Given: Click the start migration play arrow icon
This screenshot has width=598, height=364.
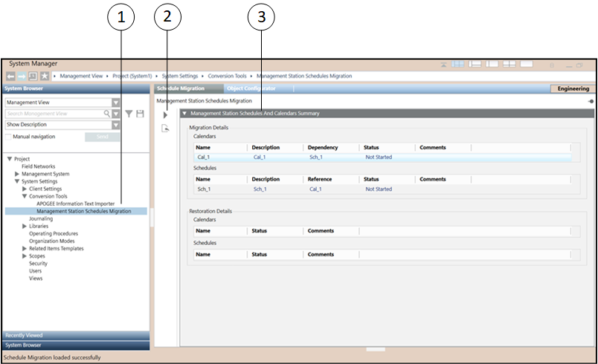Looking at the screenshot, I should point(165,115).
